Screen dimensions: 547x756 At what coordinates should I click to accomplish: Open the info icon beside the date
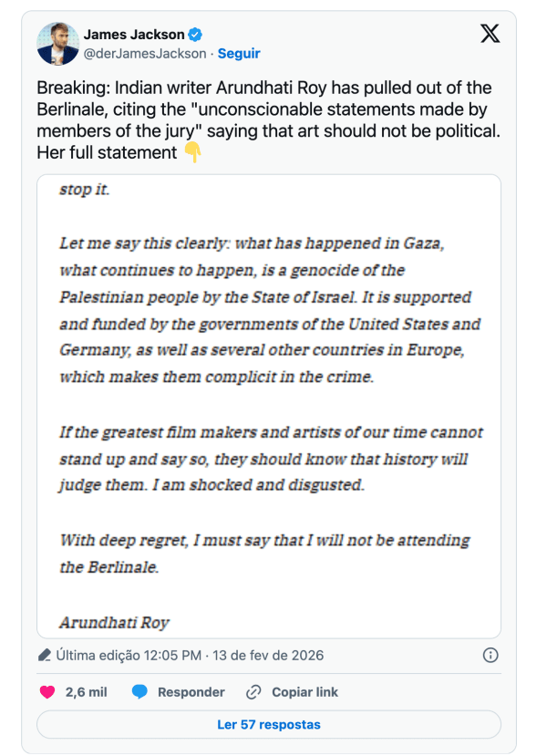490,656
